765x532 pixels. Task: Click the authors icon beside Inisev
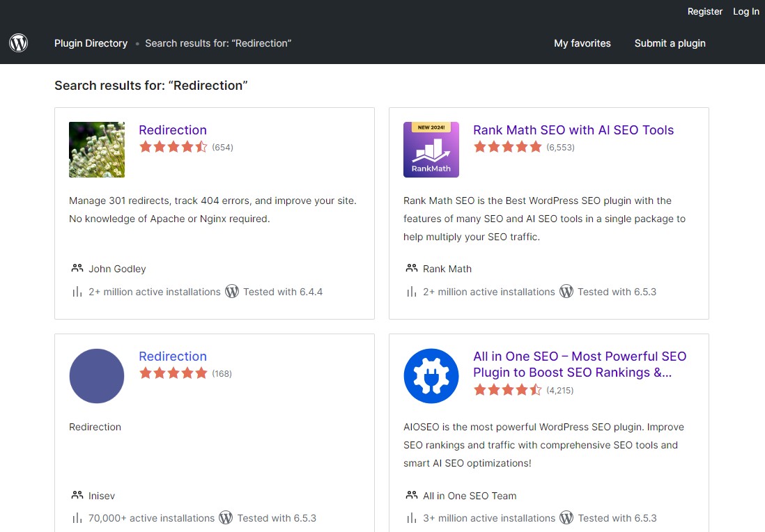[x=77, y=495]
